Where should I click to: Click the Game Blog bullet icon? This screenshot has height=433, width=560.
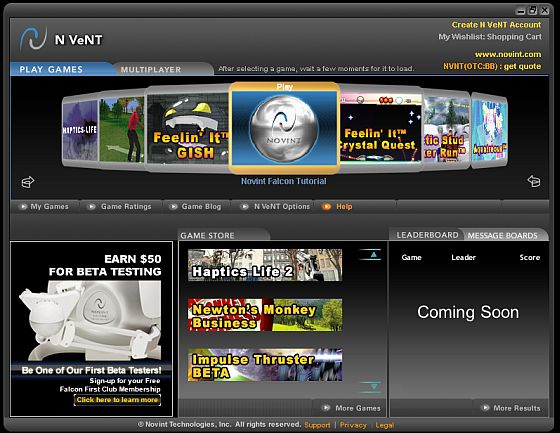(x=173, y=206)
